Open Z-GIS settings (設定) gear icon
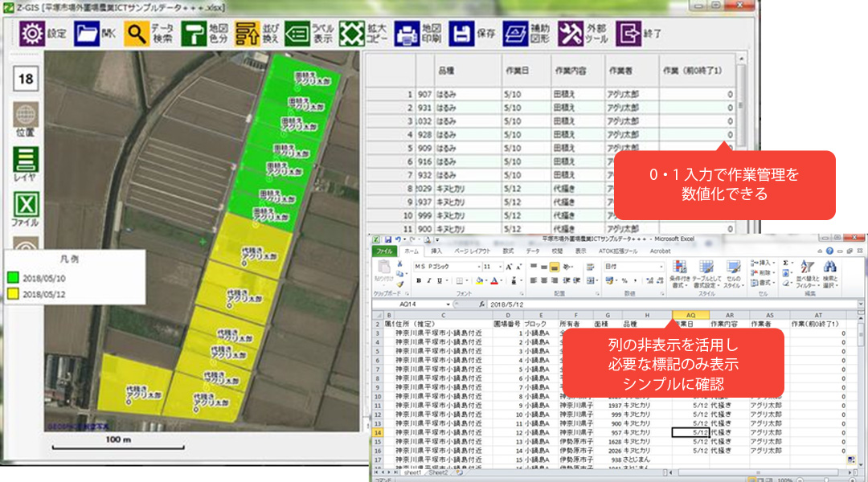Image resolution: width=868 pixels, height=482 pixels. pyautogui.click(x=32, y=34)
